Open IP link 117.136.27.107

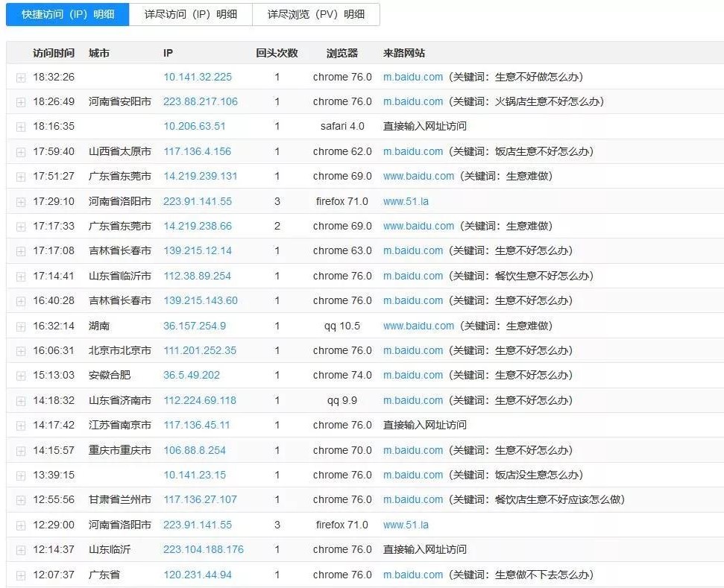(200, 499)
